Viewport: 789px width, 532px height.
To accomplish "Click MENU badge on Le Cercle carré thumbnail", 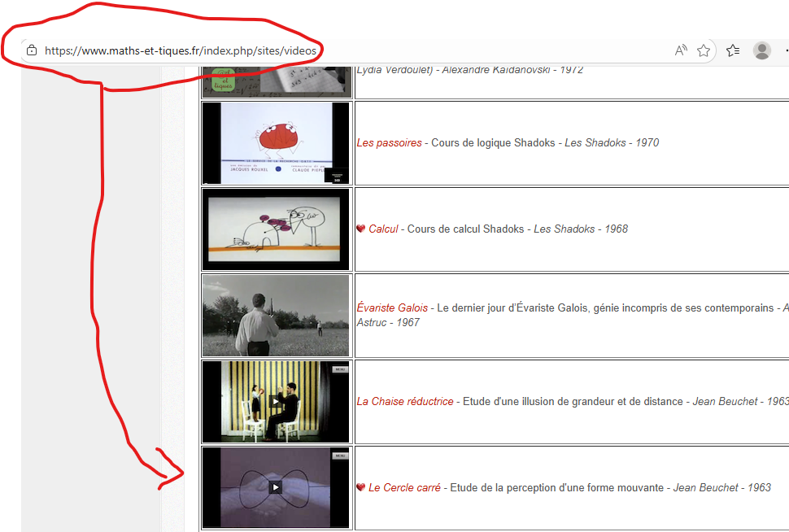I will click(x=339, y=456).
